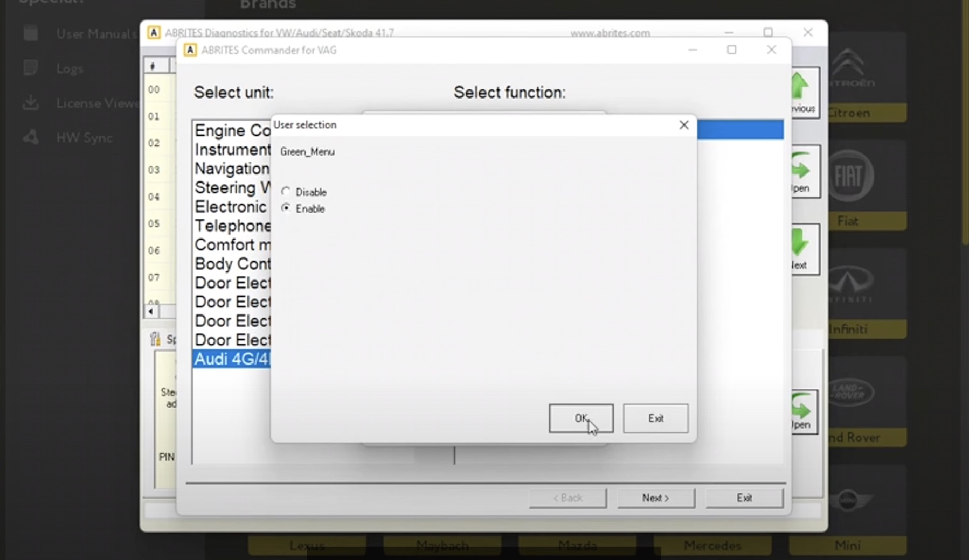Viewport: 969px width, 560px height.
Task: Close the User selection dialog
Action: (x=684, y=125)
